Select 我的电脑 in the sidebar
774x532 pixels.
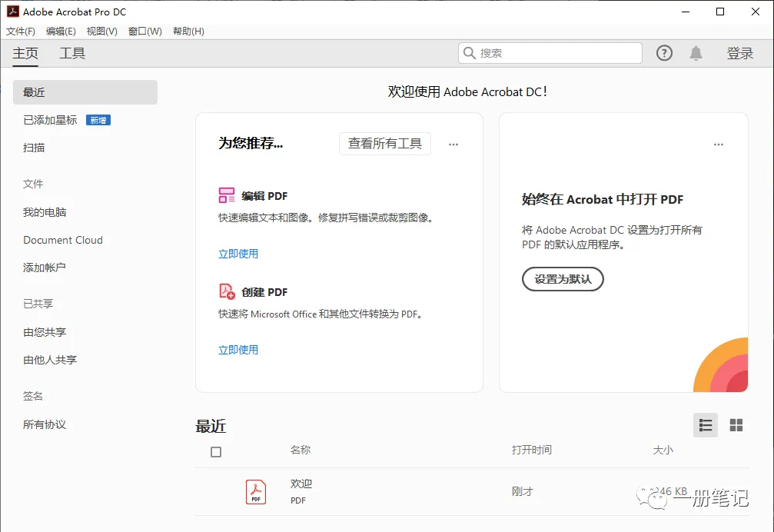45,212
